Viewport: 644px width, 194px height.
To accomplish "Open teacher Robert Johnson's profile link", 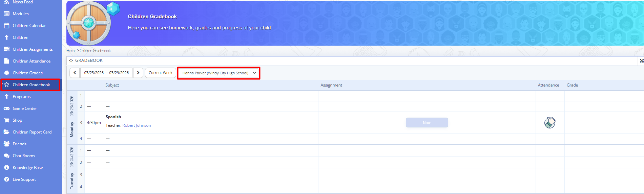I will click(137, 125).
